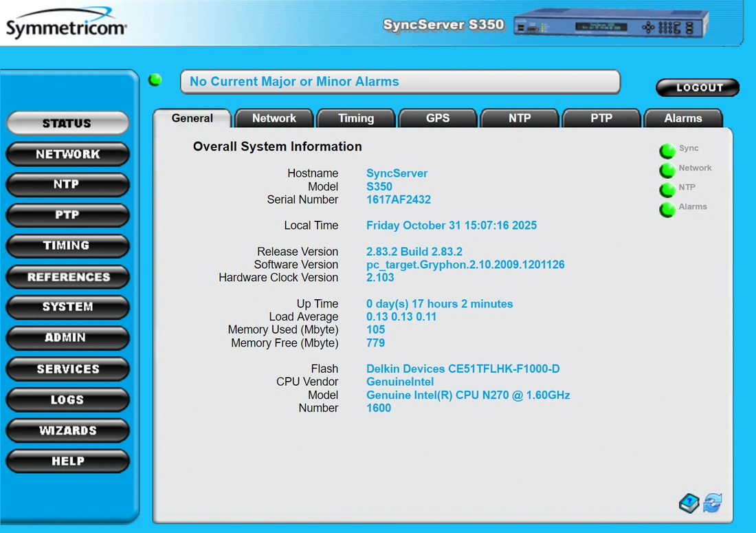Go to the PTP tab

pos(601,118)
